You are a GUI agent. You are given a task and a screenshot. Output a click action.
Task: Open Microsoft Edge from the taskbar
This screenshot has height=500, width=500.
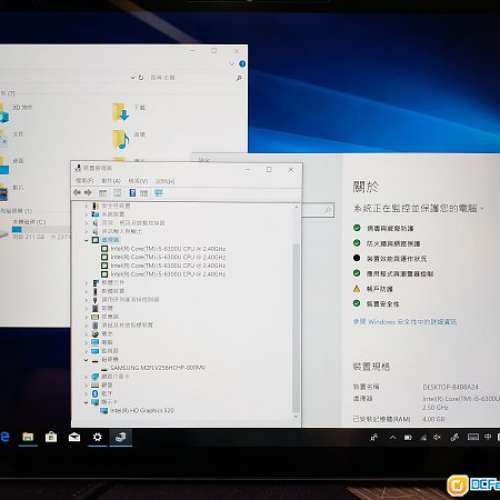pos(5,437)
